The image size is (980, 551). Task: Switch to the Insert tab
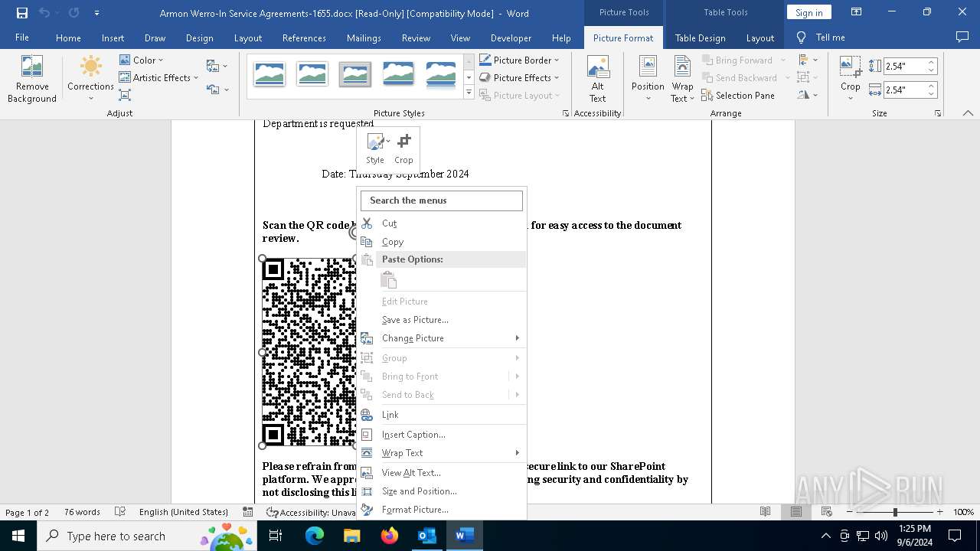pos(113,37)
